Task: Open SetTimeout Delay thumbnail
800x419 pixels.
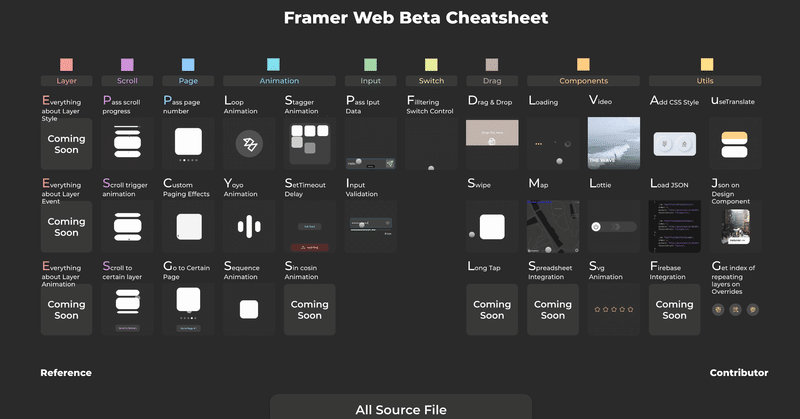Action: click(x=310, y=227)
